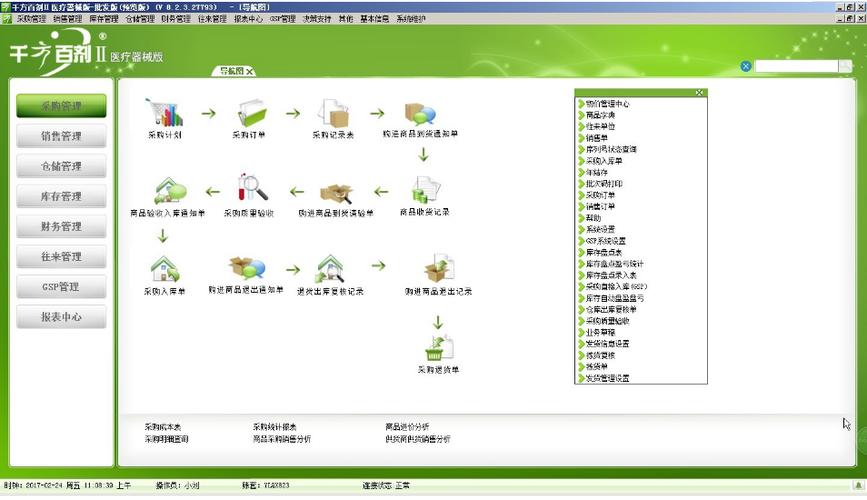Open the 购进商品退出通知单 icon

(x=247, y=268)
